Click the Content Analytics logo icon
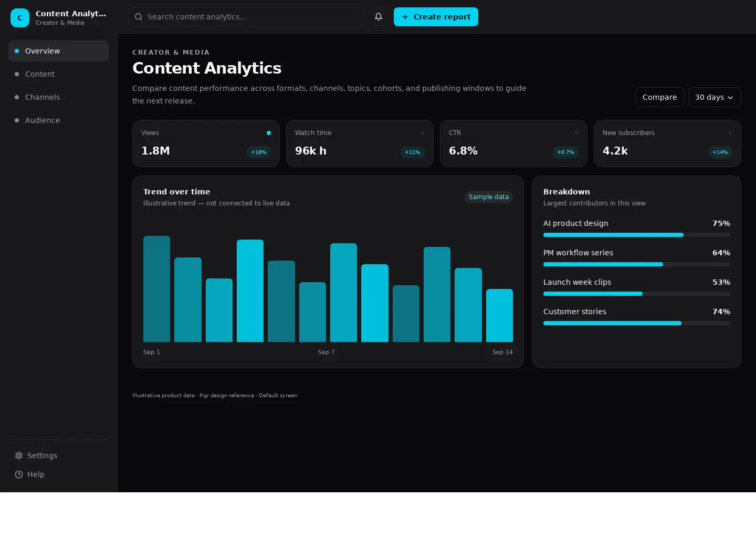Viewport: 756px width, 538px height. 20,18
